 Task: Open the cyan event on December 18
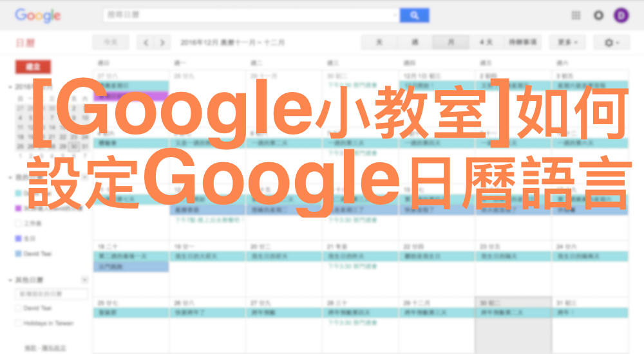coord(131,256)
